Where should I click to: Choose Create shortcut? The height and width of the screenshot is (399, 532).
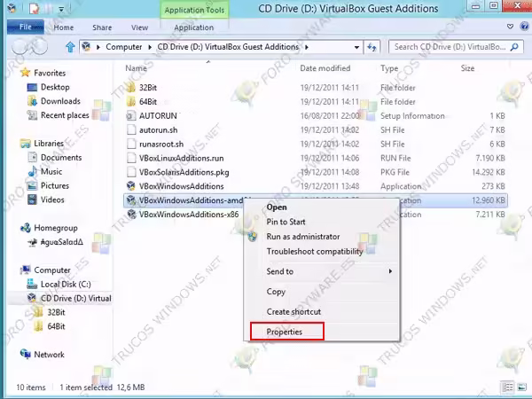pos(293,311)
